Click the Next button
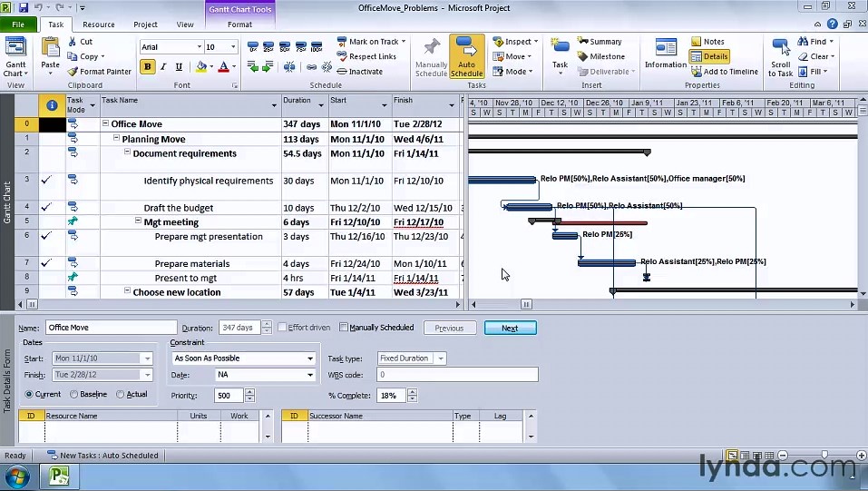 [511, 328]
